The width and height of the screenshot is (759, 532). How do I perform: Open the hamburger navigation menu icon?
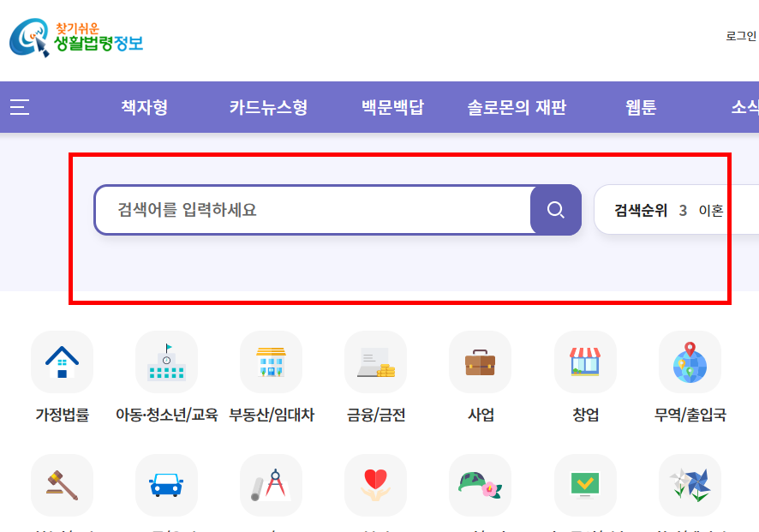pos(20,107)
